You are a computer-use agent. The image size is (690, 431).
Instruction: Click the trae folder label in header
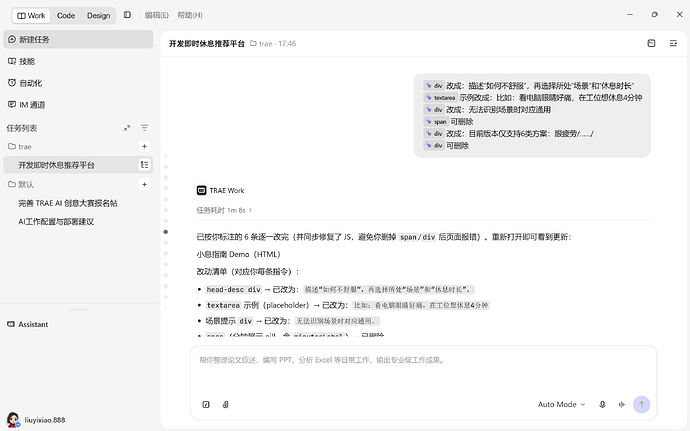[262, 44]
